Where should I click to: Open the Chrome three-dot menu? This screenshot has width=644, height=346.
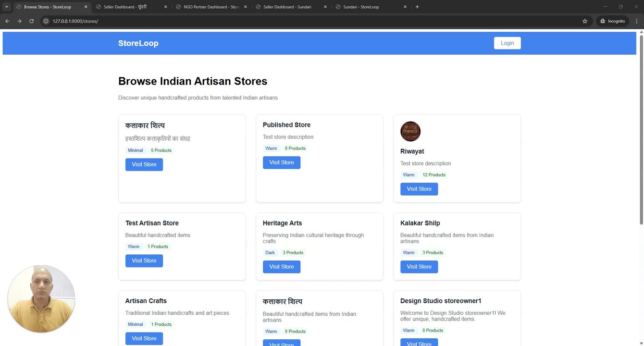coord(637,21)
